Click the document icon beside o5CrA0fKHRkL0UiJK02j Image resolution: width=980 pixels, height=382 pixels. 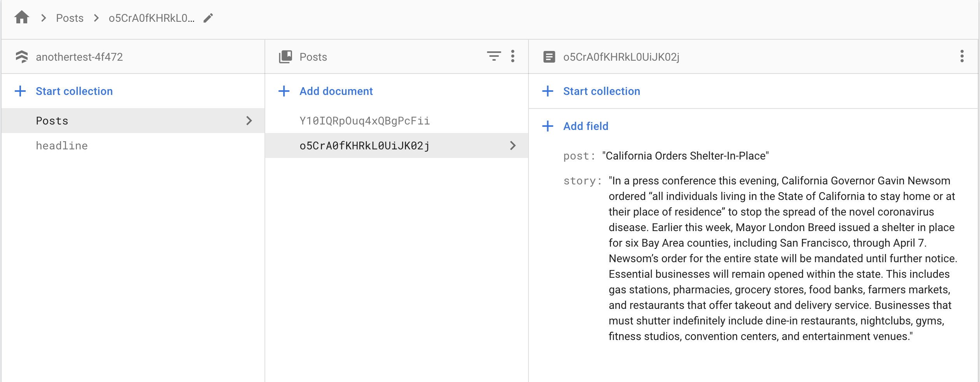(549, 57)
